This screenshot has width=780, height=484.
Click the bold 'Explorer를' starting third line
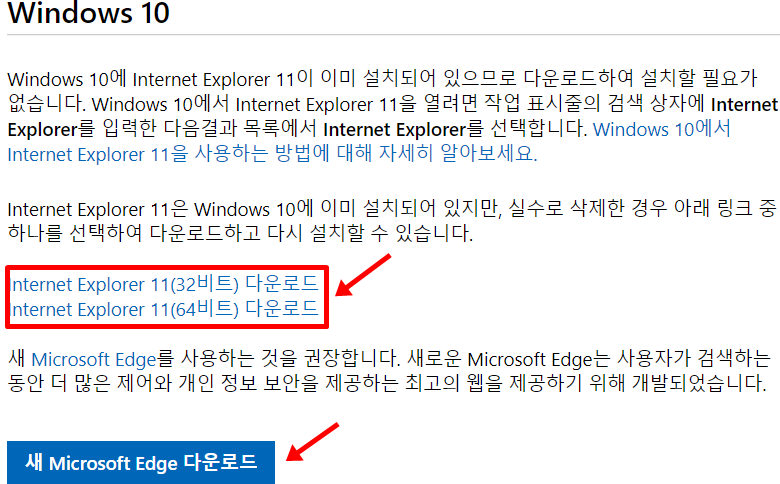click(x=51, y=129)
